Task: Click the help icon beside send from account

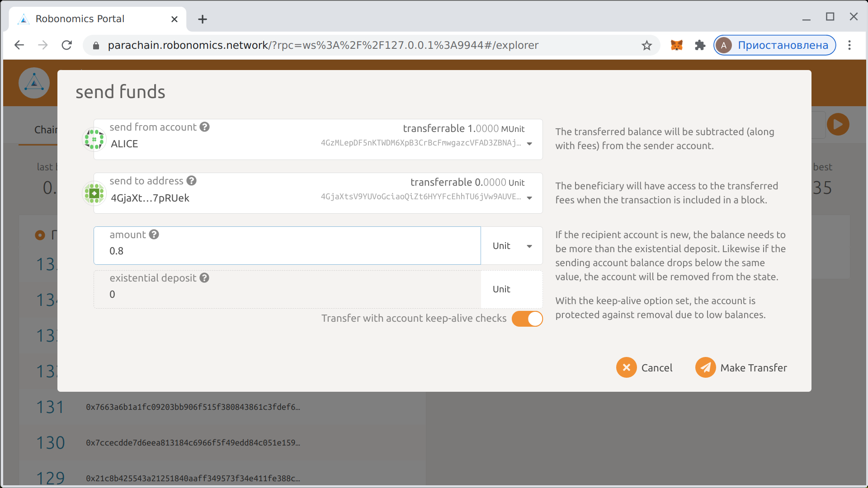Action: [204, 127]
